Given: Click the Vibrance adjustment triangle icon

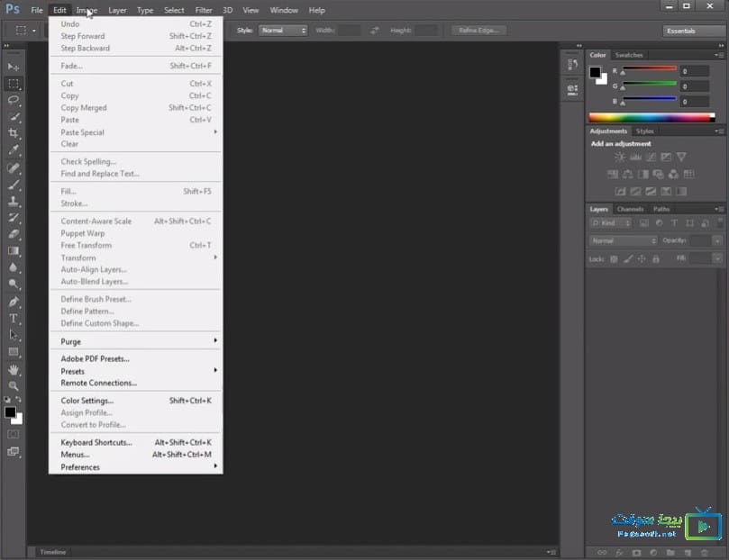Looking at the screenshot, I should click(x=681, y=157).
